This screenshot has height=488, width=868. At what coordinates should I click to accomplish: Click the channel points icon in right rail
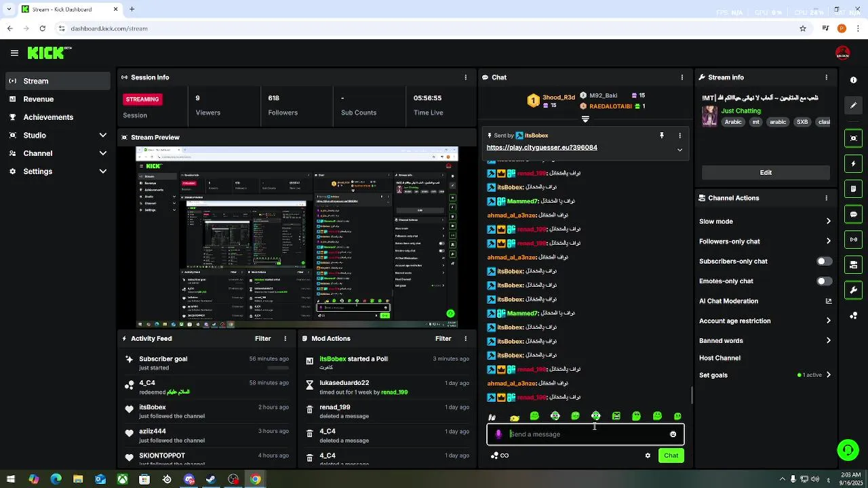pyautogui.click(x=853, y=316)
